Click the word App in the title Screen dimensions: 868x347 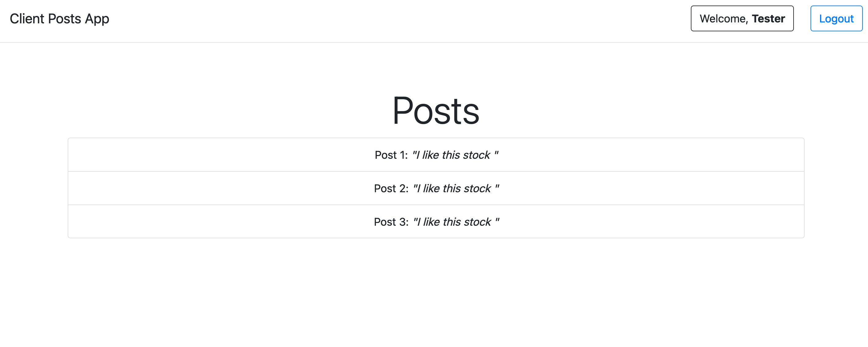[x=97, y=19]
